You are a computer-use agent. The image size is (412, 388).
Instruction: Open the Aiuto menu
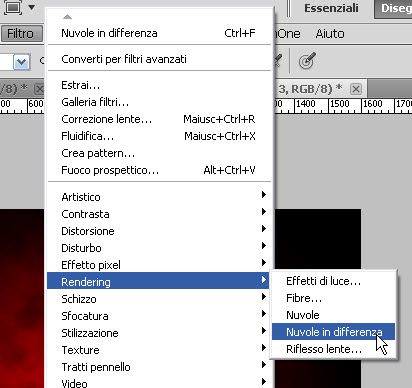(x=330, y=34)
